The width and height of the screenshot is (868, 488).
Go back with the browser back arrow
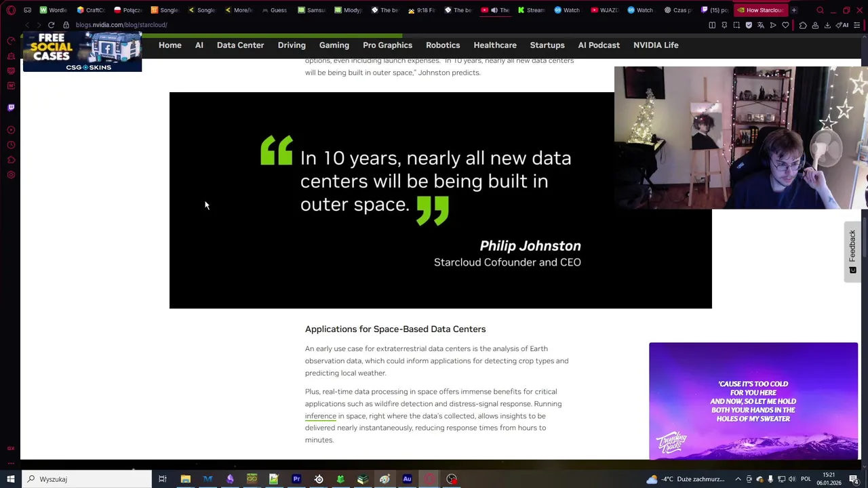tap(26, 25)
